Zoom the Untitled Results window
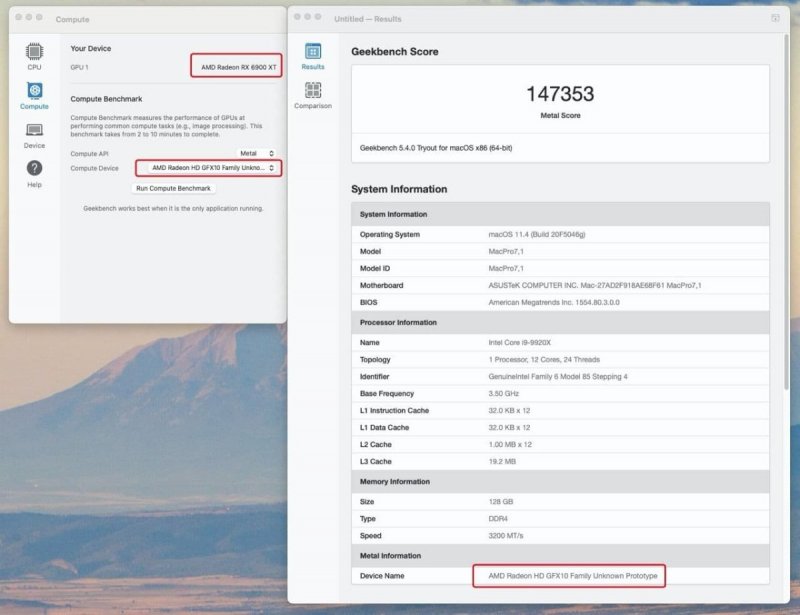Viewport: 800px width, 615px height. pyautogui.click(x=318, y=17)
